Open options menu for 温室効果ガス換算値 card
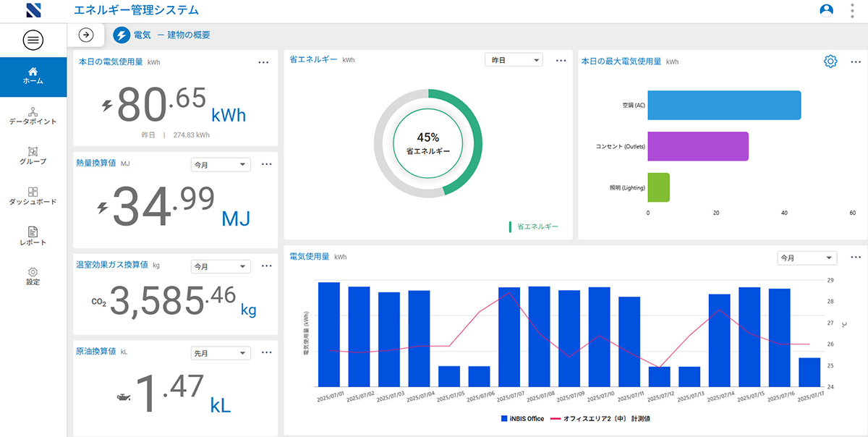Screen dimensions: 868x437 point(266,266)
